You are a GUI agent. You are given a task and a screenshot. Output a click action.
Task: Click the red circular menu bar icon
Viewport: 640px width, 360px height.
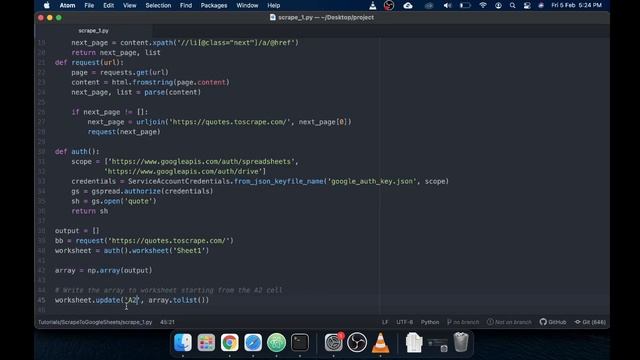[389, 5]
